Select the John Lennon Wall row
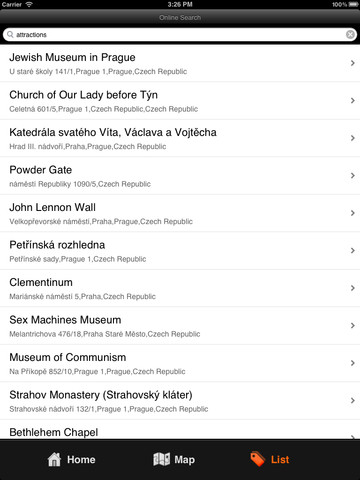Viewport: 360px width, 480px height. pyautogui.click(x=180, y=213)
